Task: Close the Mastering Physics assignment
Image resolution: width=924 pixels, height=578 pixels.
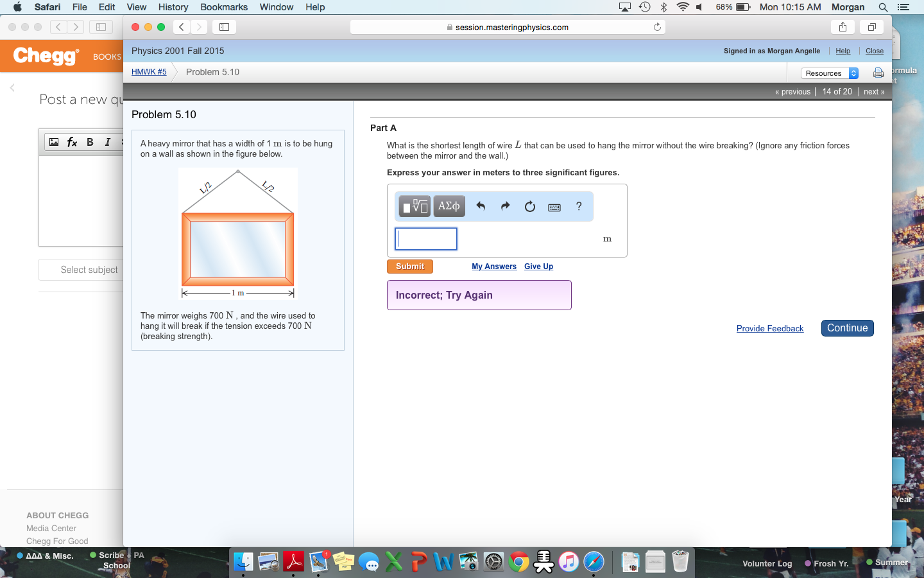Action: tap(875, 51)
